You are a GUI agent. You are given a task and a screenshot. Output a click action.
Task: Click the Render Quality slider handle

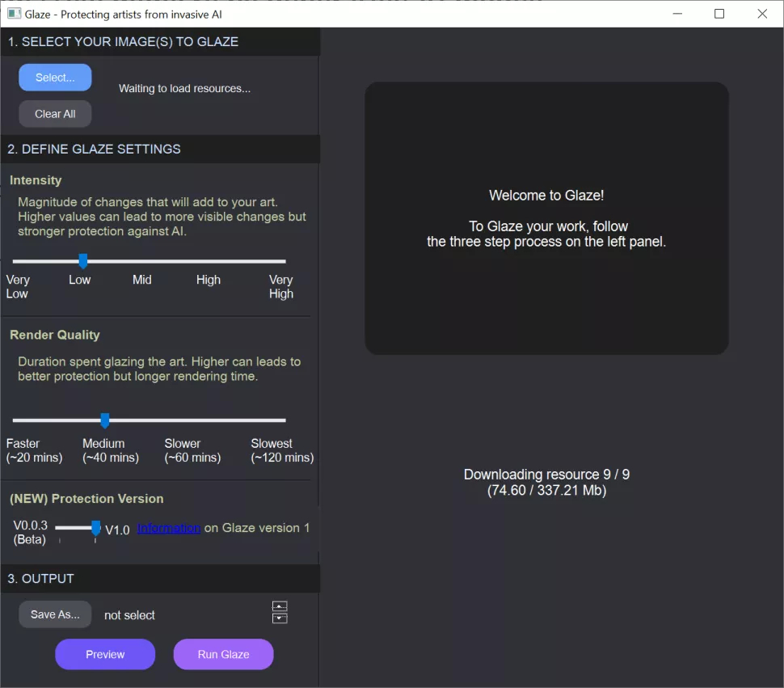(104, 420)
